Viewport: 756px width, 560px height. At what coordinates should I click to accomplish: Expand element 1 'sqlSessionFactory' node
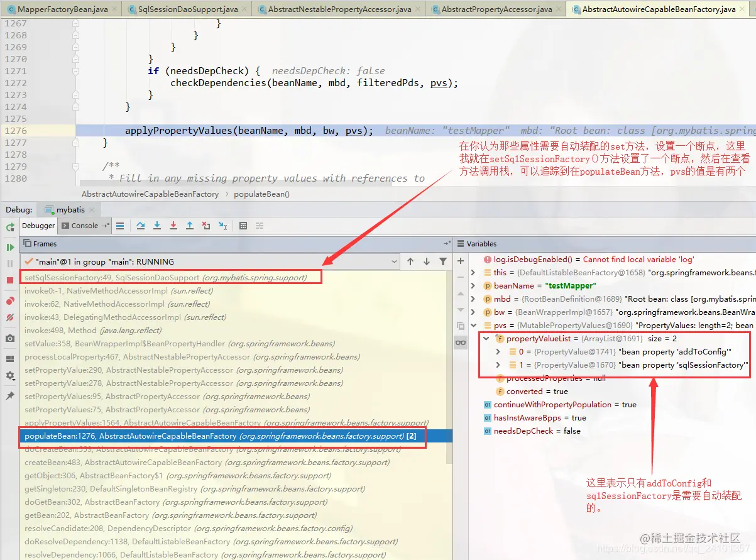[x=498, y=365]
